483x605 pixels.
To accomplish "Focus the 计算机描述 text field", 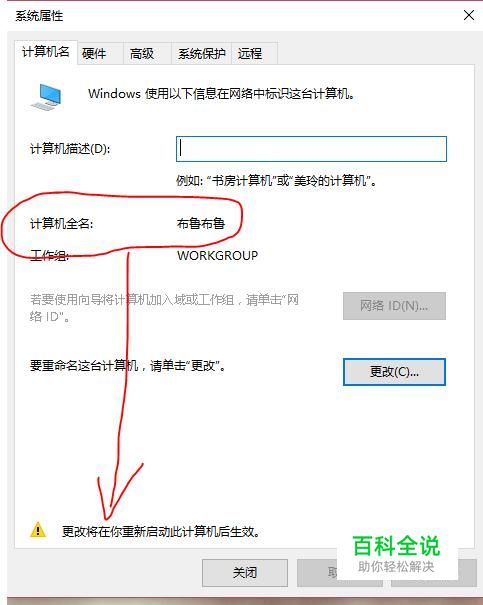I will point(311,149).
